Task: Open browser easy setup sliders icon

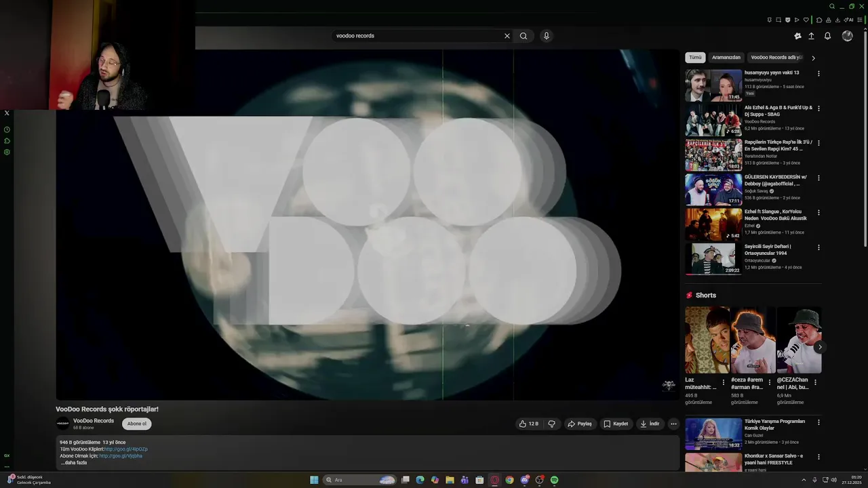Action: coord(860,20)
